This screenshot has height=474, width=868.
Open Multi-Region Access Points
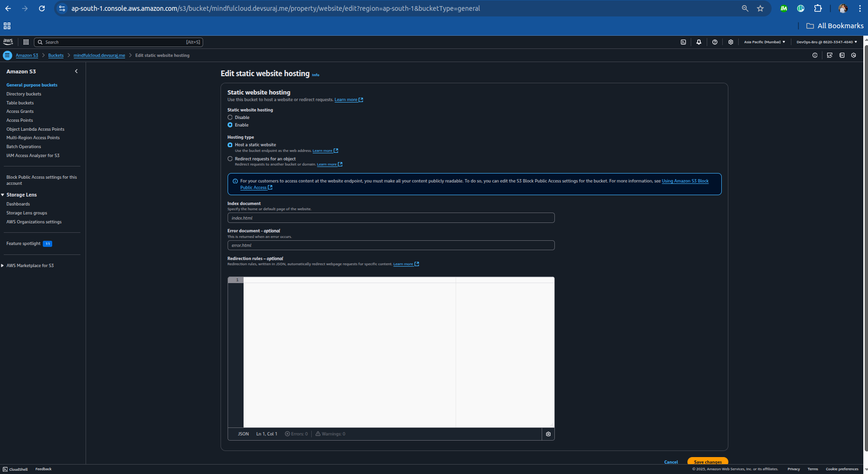(33, 138)
